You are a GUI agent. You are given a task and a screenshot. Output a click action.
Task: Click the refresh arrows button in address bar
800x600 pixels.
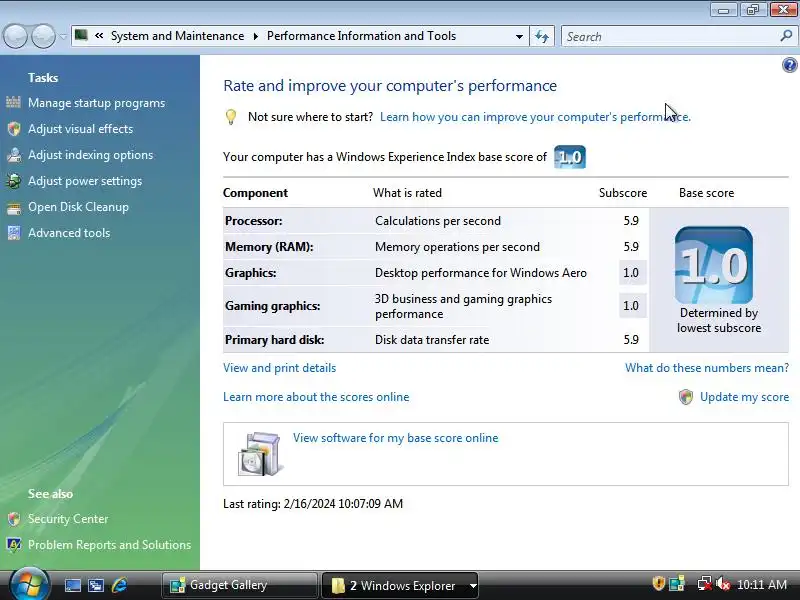[542, 36]
